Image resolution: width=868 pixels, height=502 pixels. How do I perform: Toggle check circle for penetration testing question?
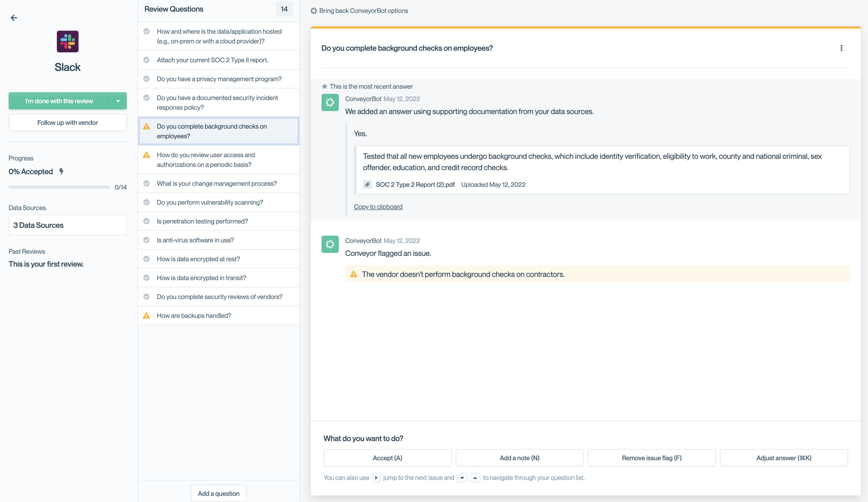pyautogui.click(x=146, y=221)
